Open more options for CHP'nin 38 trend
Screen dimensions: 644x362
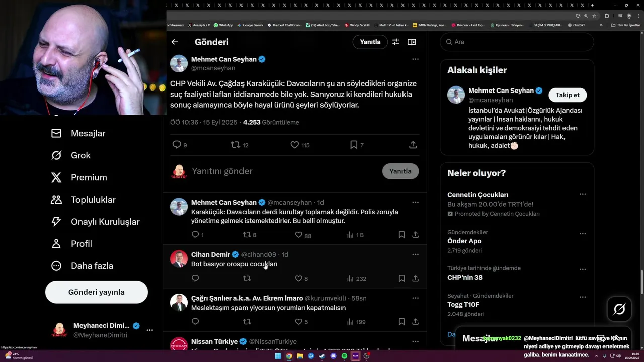(x=583, y=269)
